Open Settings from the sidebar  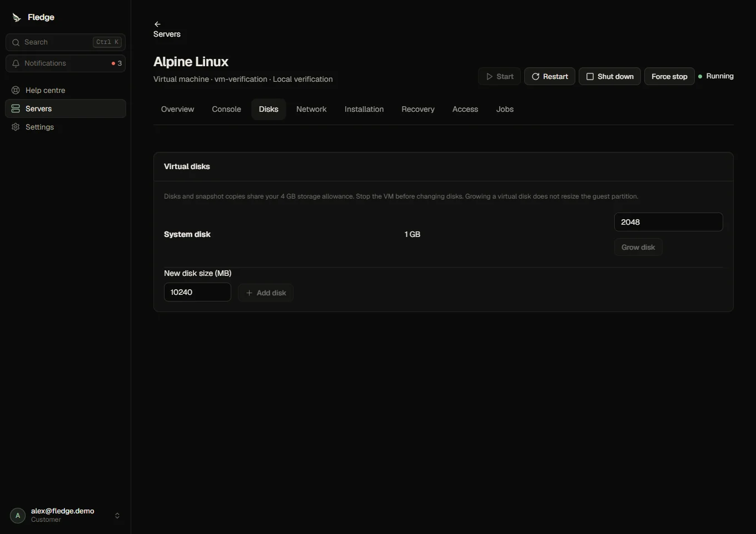[66, 127]
